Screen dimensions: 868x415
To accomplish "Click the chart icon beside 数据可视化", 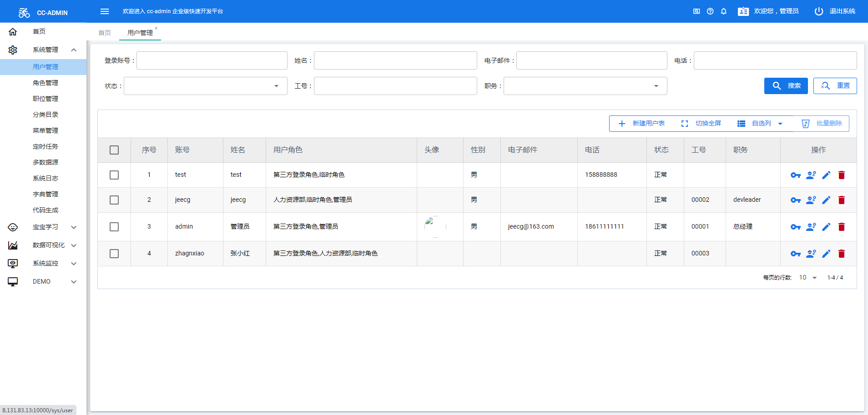I will [x=13, y=245].
